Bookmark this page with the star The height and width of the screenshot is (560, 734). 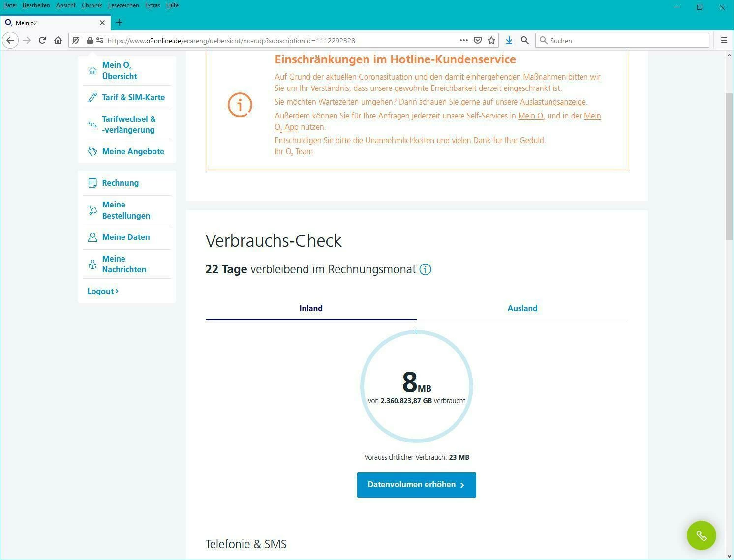pos(491,40)
